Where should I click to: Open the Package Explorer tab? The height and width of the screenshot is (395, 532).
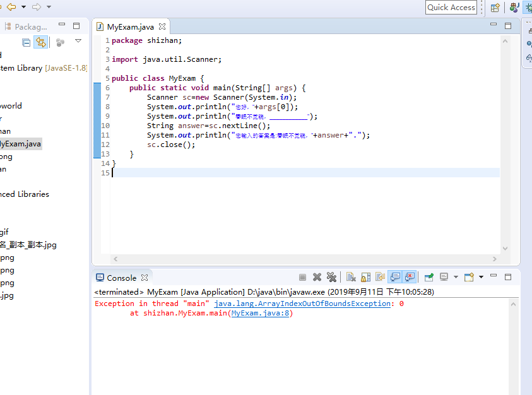click(26, 27)
